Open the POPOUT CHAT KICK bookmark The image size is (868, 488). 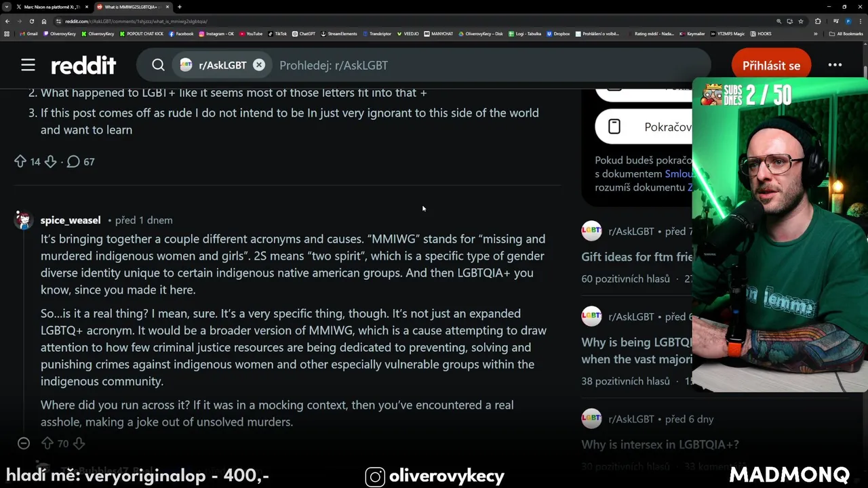click(x=142, y=33)
